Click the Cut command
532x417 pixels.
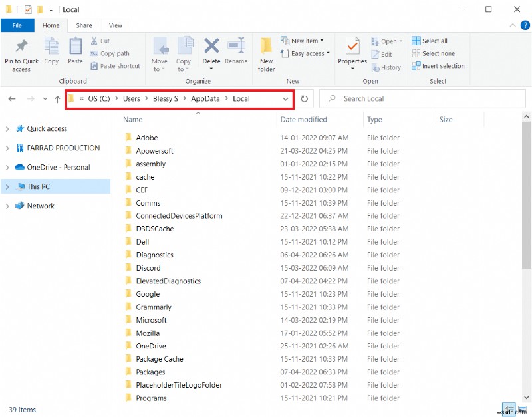pyautogui.click(x=104, y=41)
